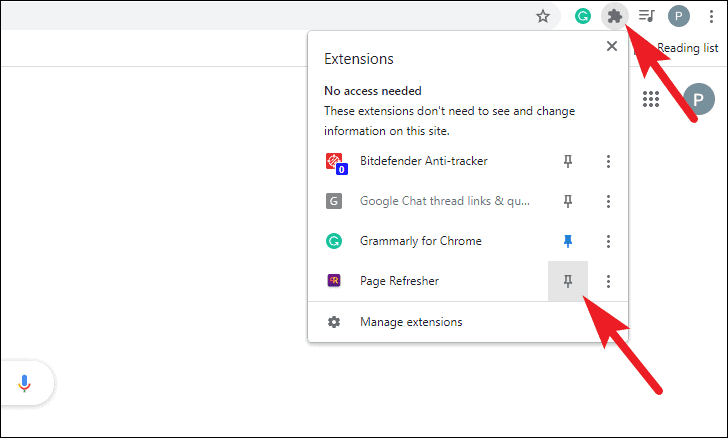The height and width of the screenshot is (438, 728).
Task: Open more options for Bitdefender Anti-tracker
Action: click(608, 161)
